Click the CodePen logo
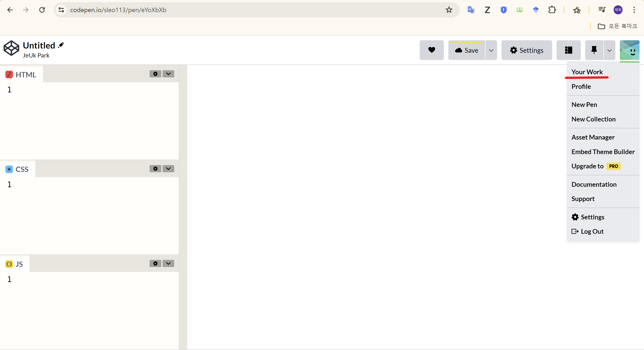The height and width of the screenshot is (350, 644). point(11,48)
